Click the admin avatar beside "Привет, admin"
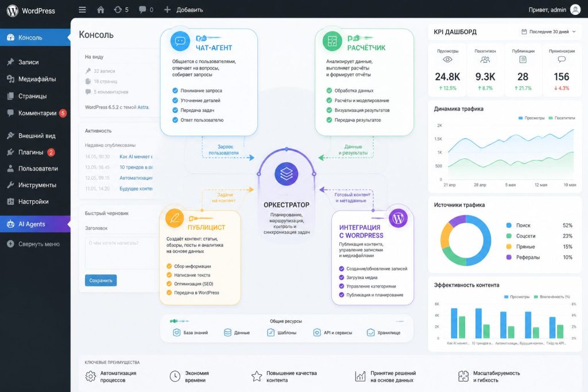 click(x=575, y=10)
